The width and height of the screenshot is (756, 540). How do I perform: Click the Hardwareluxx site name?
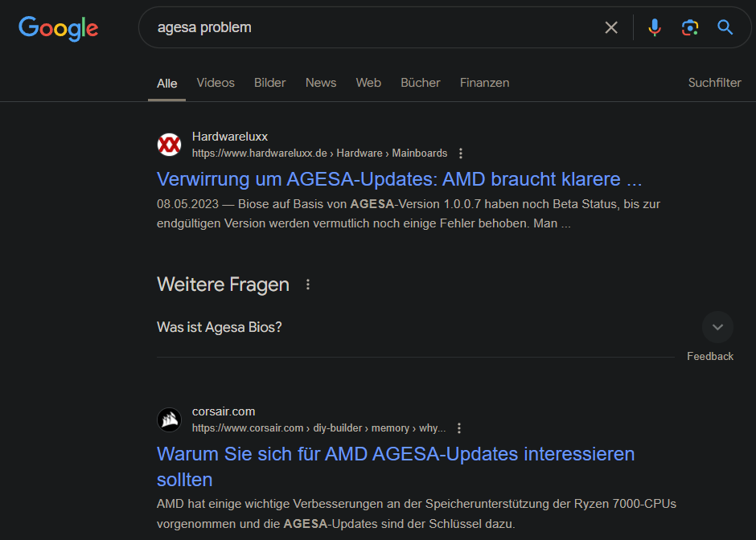pos(229,137)
